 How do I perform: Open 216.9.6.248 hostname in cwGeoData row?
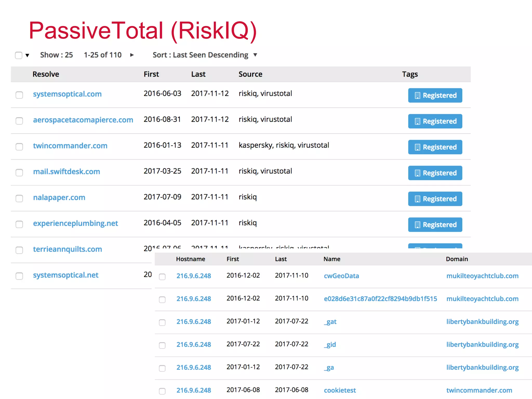194,276
